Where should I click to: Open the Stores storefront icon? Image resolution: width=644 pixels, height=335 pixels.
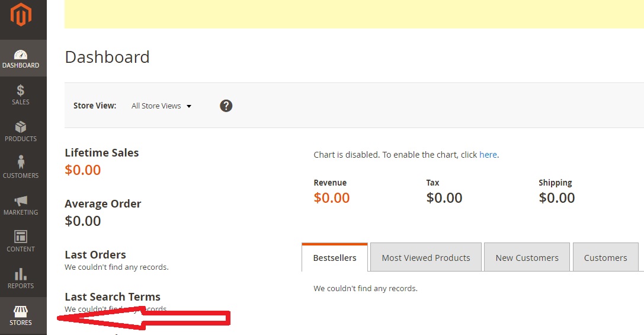point(21,312)
